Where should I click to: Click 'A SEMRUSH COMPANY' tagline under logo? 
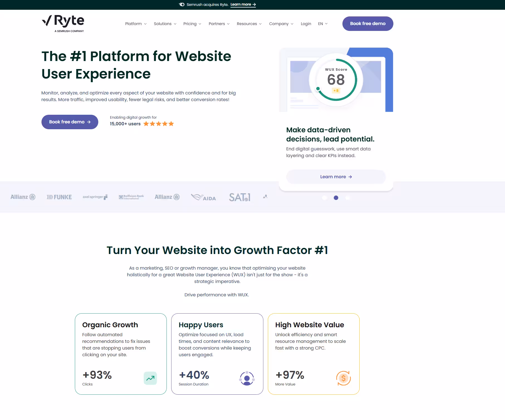point(69,31)
